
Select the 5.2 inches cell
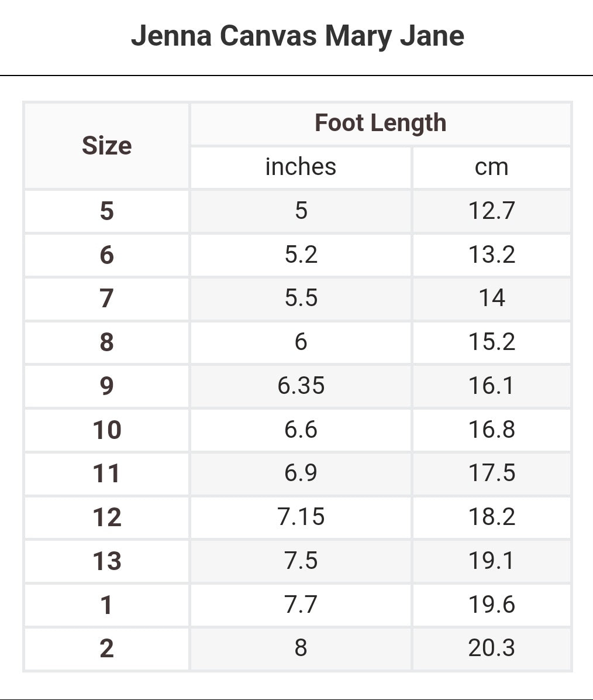pyautogui.click(x=301, y=255)
